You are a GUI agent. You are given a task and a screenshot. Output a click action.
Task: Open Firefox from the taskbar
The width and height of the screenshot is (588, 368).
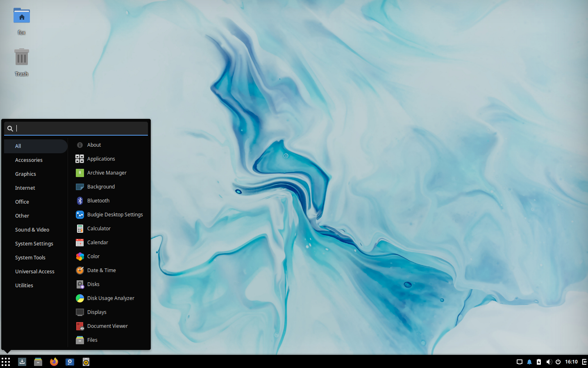click(x=54, y=362)
